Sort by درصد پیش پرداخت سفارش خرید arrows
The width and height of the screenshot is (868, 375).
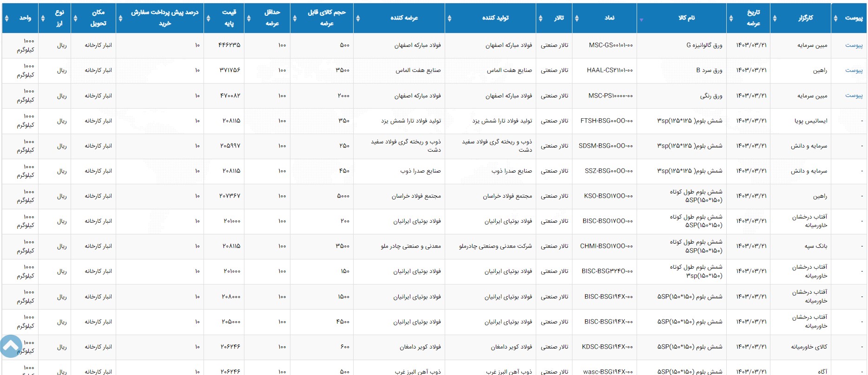click(x=120, y=18)
